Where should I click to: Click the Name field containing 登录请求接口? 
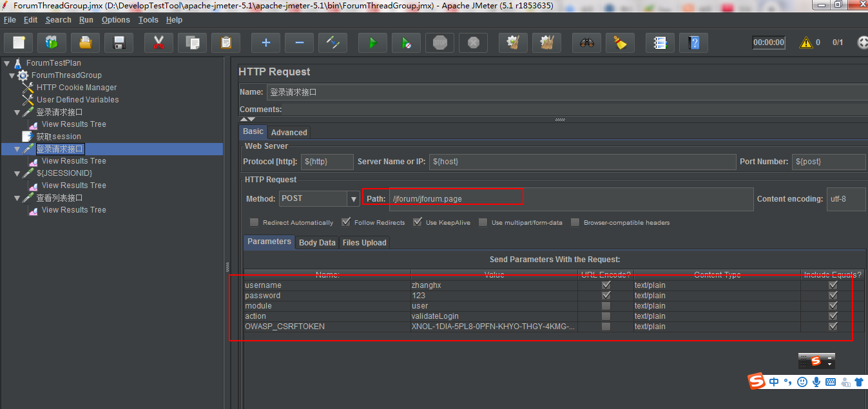[567, 92]
